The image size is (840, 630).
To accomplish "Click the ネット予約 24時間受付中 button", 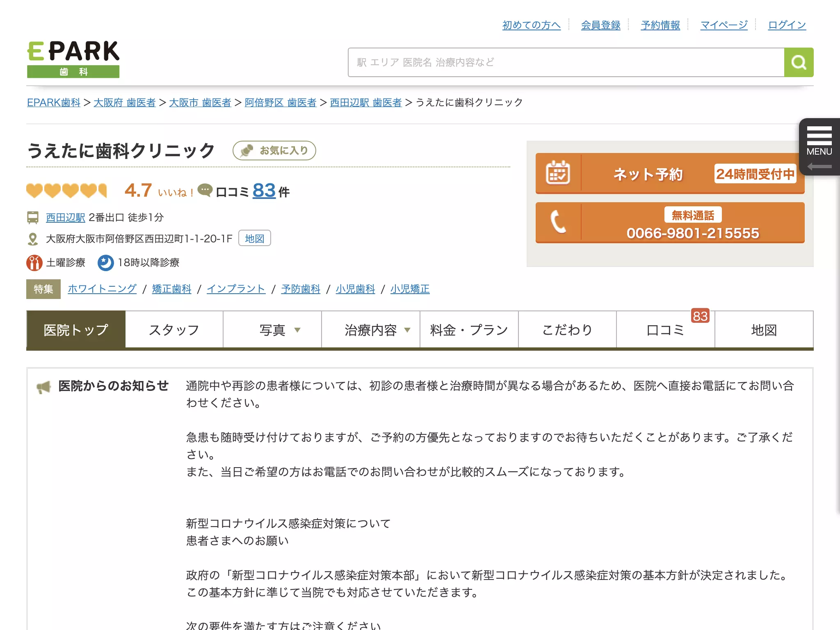I will [670, 173].
